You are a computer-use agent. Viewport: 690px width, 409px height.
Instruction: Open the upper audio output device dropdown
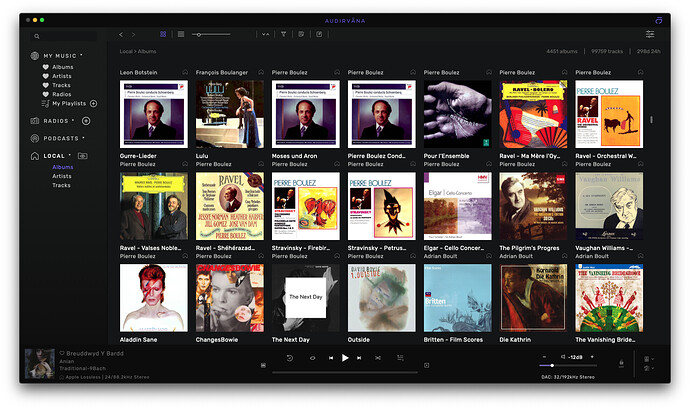tap(648, 359)
